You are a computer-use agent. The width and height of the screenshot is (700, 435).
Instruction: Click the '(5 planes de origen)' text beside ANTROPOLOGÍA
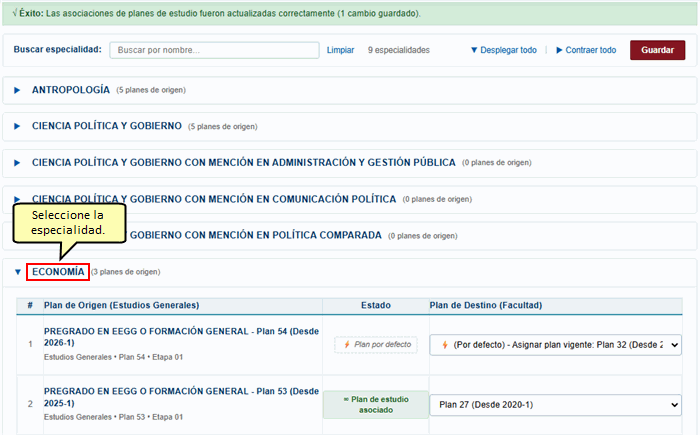pos(151,90)
